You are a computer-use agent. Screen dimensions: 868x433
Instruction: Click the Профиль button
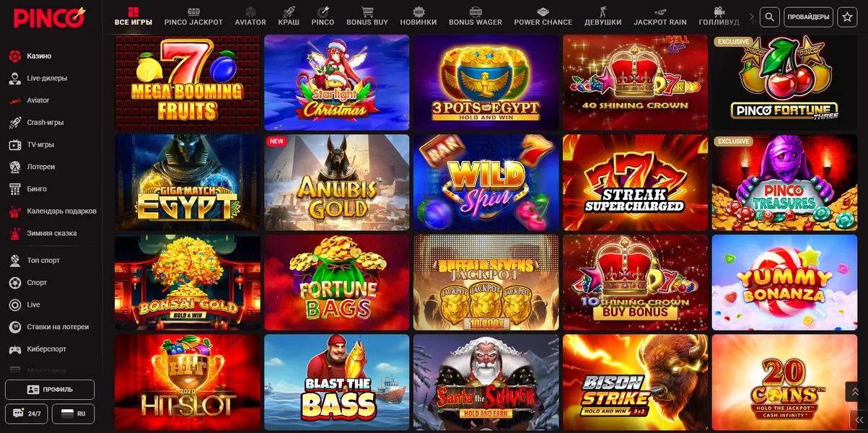coord(50,390)
